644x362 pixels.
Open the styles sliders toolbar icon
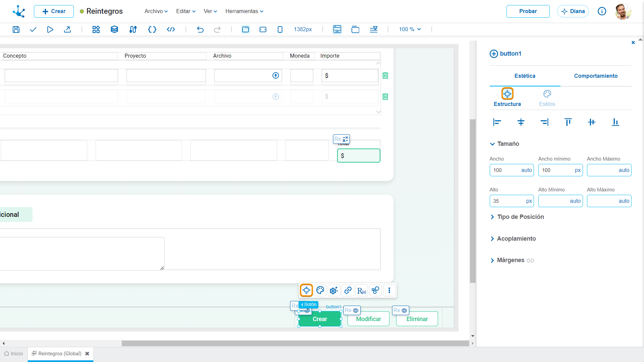pyautogui.click(x=133, y=29)
